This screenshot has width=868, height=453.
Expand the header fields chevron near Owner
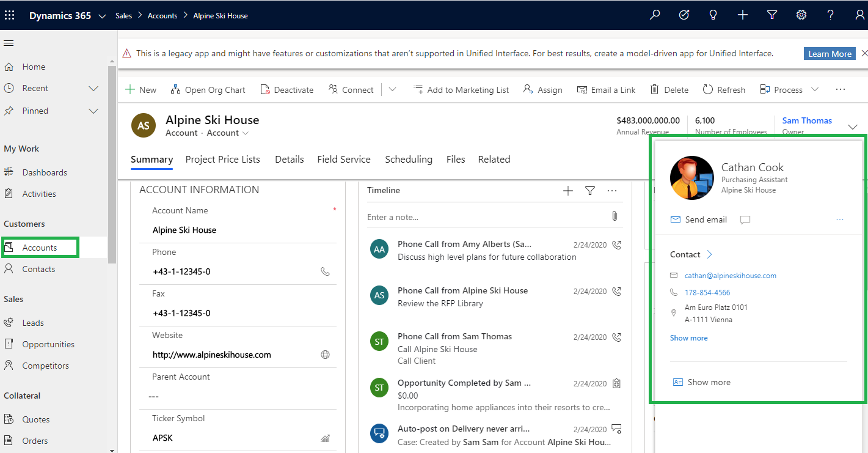point(853,127)
